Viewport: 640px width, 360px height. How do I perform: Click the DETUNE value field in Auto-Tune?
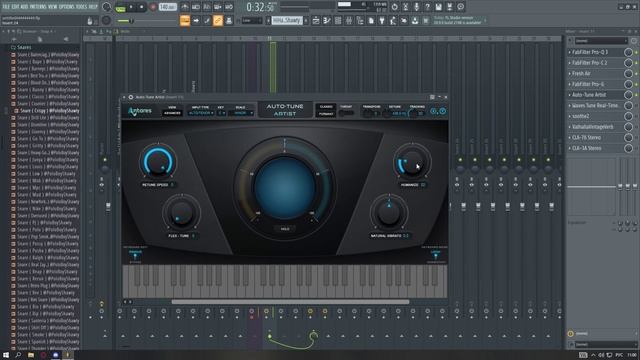398,113
